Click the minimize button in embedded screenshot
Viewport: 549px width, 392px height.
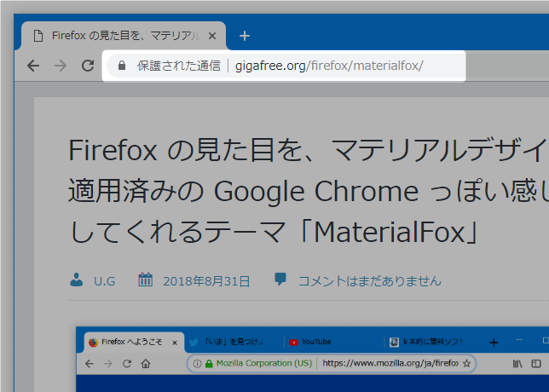(x=519, y=339)
